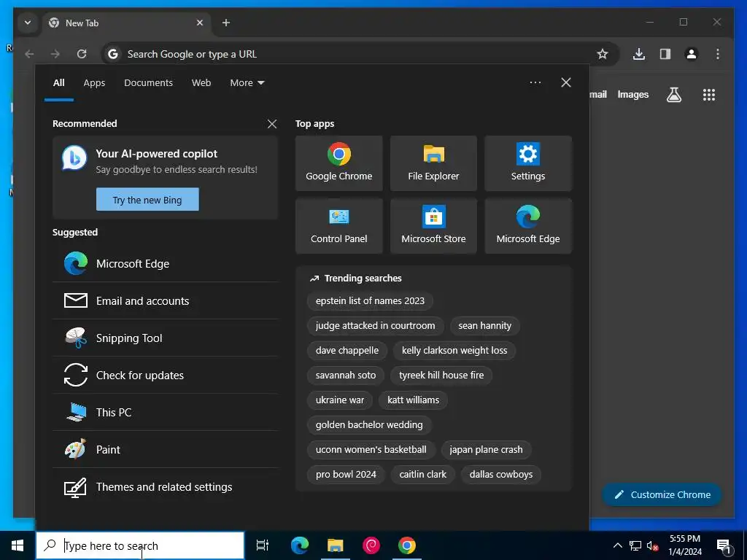Search trending epstein list of names 2023

tap(370, 301)
